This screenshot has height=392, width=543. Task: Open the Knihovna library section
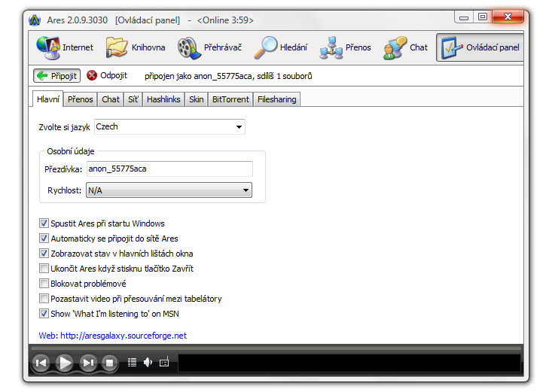click(x=136, y=47)
